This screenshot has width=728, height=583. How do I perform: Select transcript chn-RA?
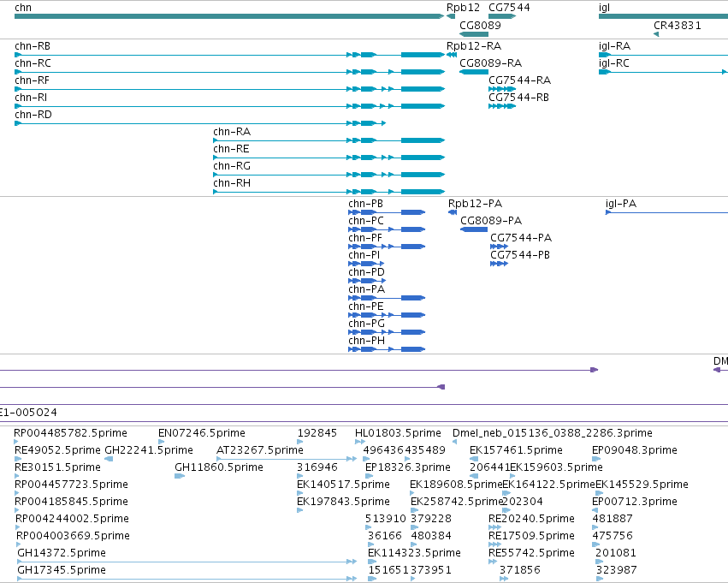pyautogui.click(x=328, y=140)
